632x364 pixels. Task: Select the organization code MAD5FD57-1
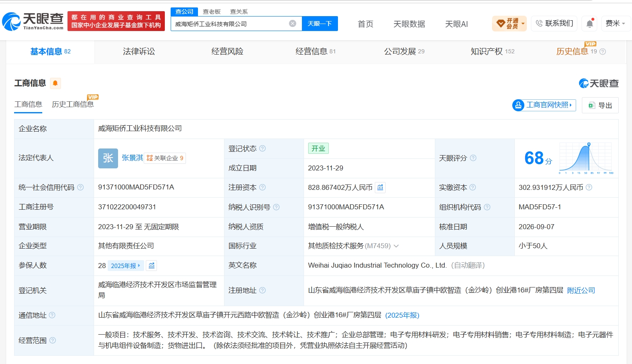(x=540, y=207)
